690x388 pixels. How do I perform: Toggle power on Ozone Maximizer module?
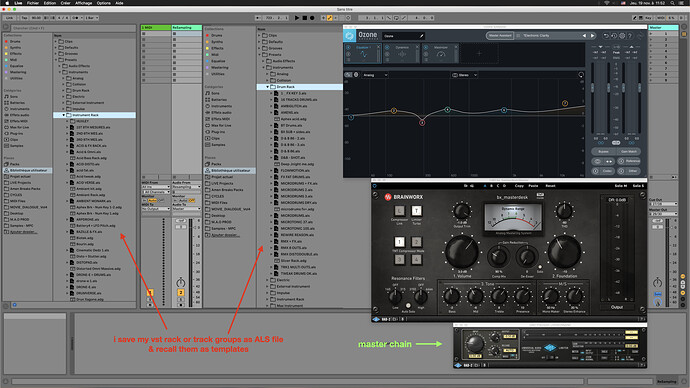(x=426, y=47)
